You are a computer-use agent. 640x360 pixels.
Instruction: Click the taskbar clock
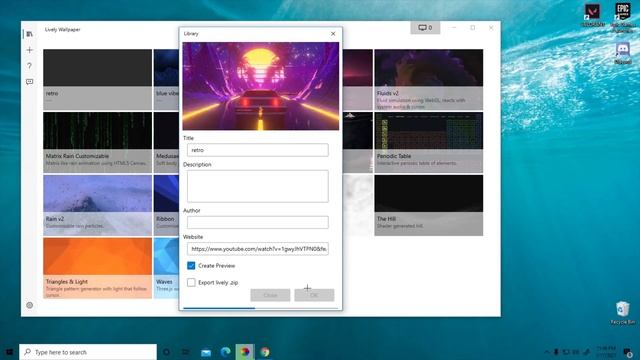[606, 352]
